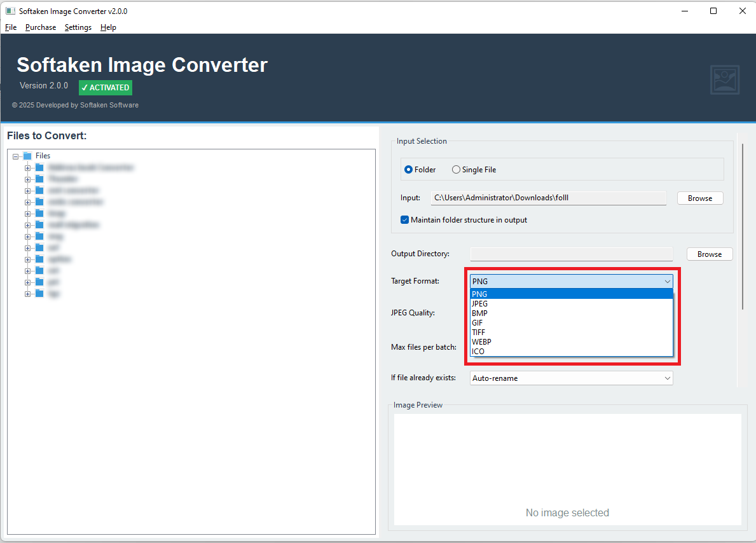756x543 pixels.
Task: Choose highlighted PNG in the format list
Action: 572,294
